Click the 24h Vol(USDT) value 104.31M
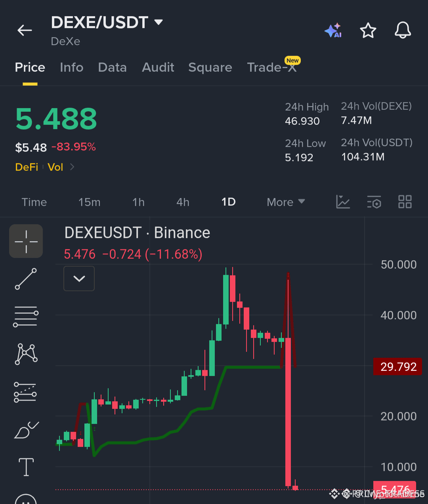Viewport: 428px width, 504px height. coord(363,157)
